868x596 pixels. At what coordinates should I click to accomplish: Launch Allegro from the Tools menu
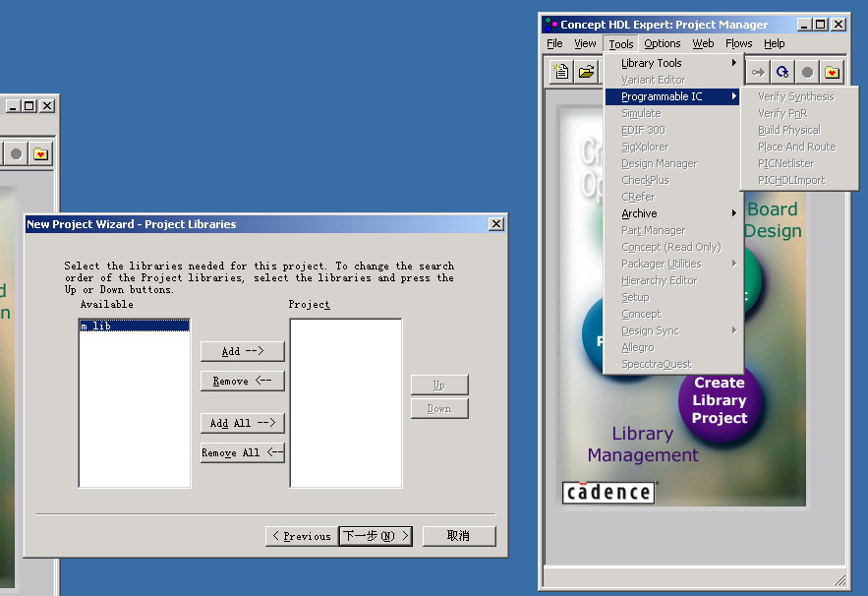(672, 347)
